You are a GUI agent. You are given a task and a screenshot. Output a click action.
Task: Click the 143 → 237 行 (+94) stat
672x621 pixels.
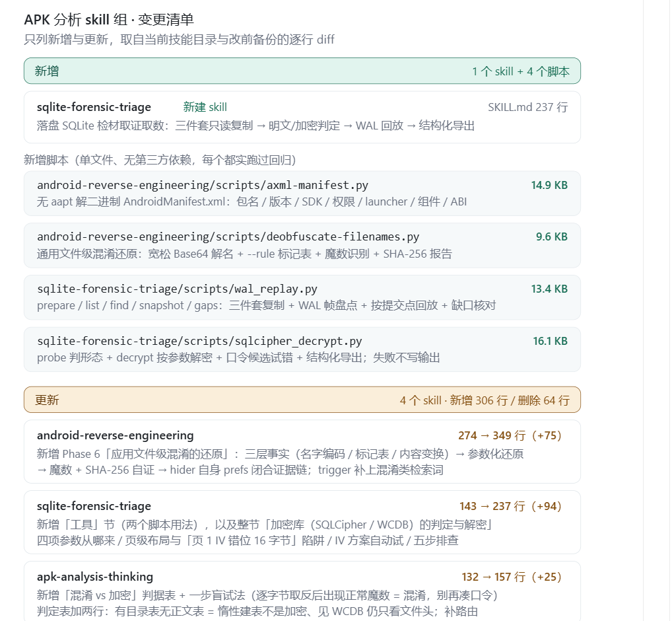510,506
